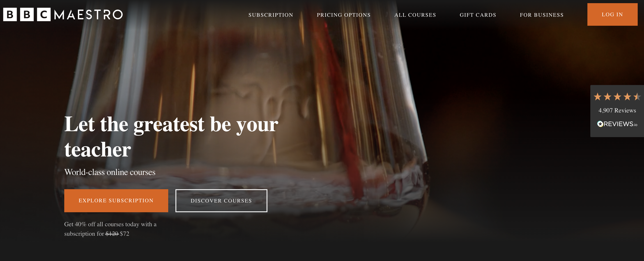Screen dimensions: 644x261
Task: Click the Discover Courses outlined button
Action: click(x=221, y=201)
